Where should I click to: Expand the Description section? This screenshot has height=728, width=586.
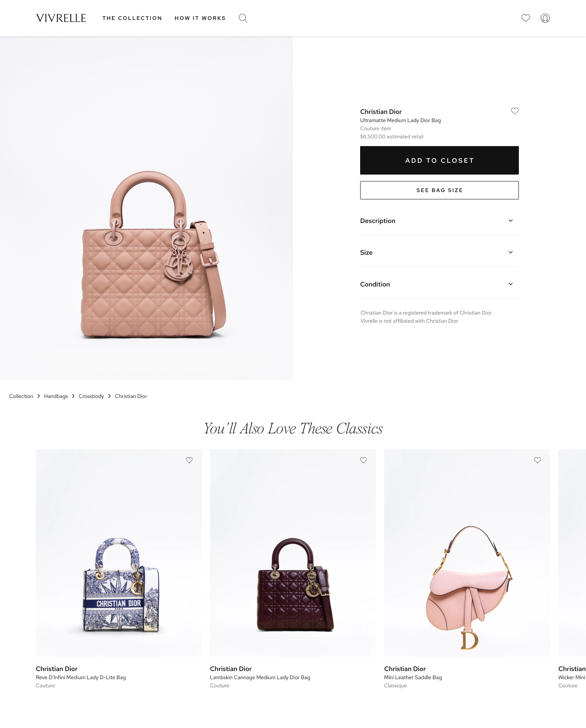[439, 221]
